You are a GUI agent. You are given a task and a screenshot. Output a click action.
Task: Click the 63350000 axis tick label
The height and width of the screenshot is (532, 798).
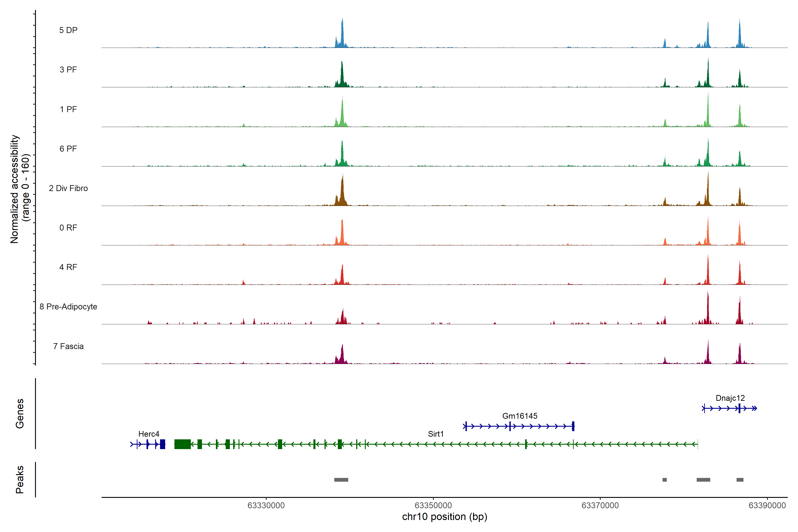433,506
